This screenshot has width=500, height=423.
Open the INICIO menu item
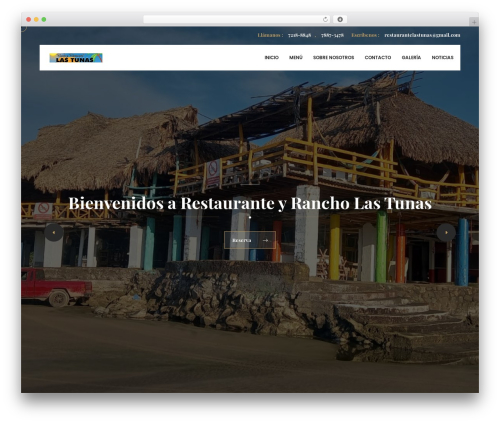(x=272, y=58)
